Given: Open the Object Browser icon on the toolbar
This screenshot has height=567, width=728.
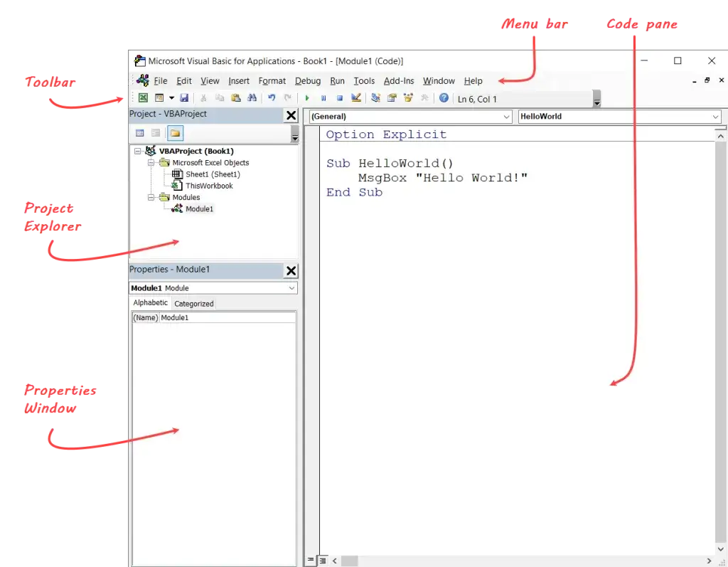Looking at the screenshot, I should click(x=409, y=97).
